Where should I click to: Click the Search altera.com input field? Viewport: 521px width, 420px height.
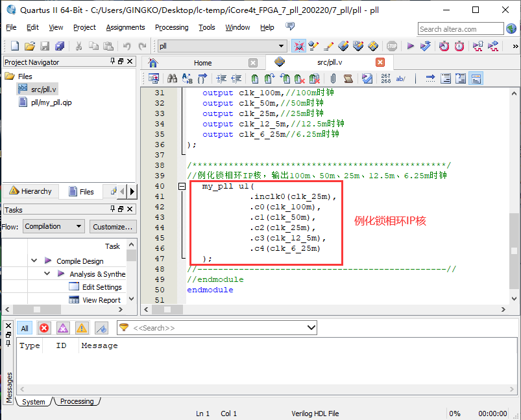click(x=460, y=29)
